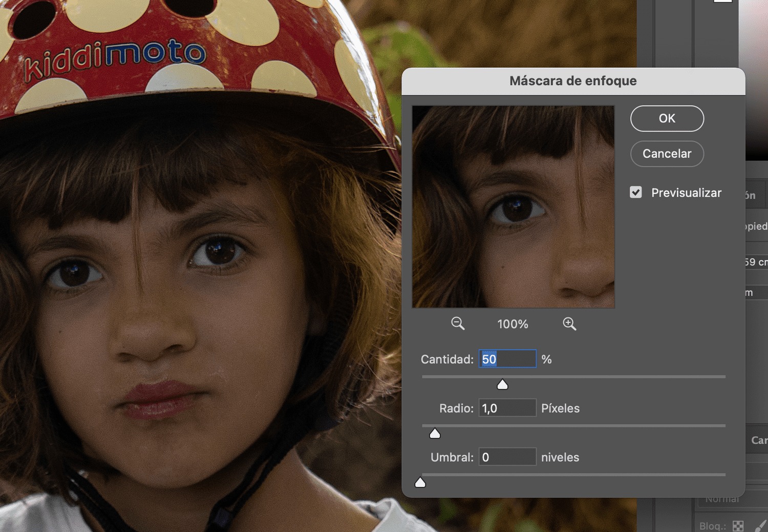The image size is (768, 532).
Task: Click the Umbral slider handle
Action: 420,482
